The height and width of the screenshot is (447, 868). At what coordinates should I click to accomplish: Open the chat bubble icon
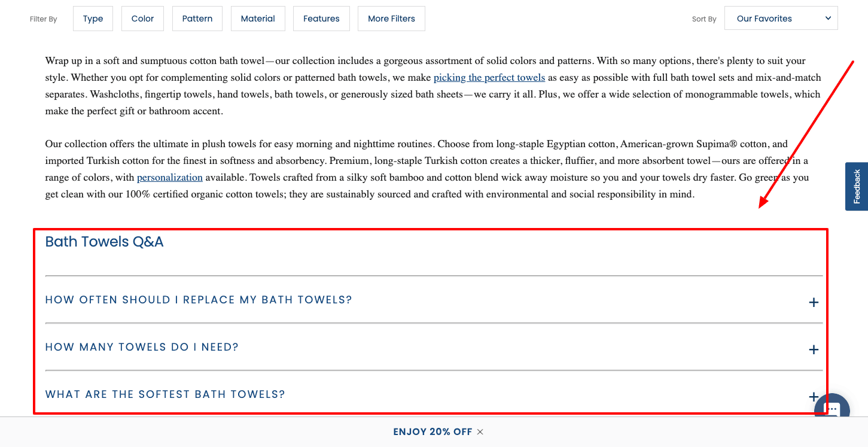[832, 407]
